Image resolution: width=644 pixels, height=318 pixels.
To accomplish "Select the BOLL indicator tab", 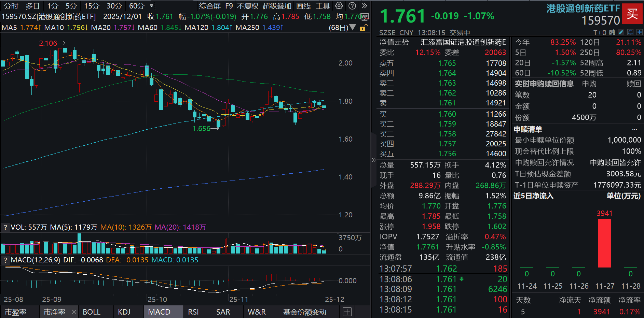I will (x=92, y=312).
